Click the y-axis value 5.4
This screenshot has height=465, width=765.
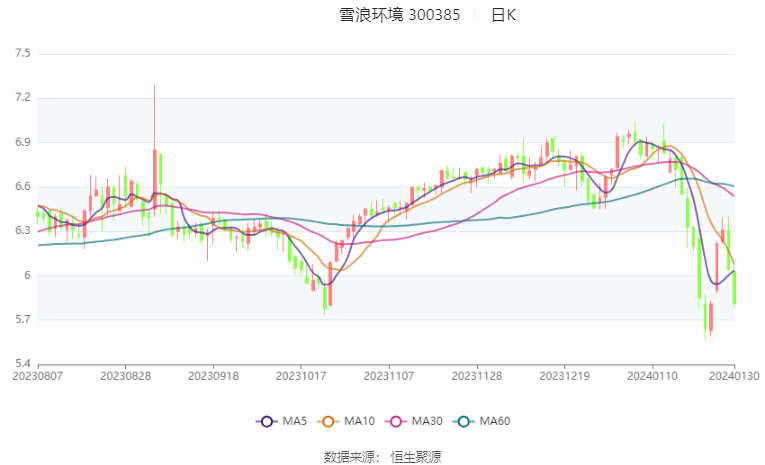pos(23,364)
